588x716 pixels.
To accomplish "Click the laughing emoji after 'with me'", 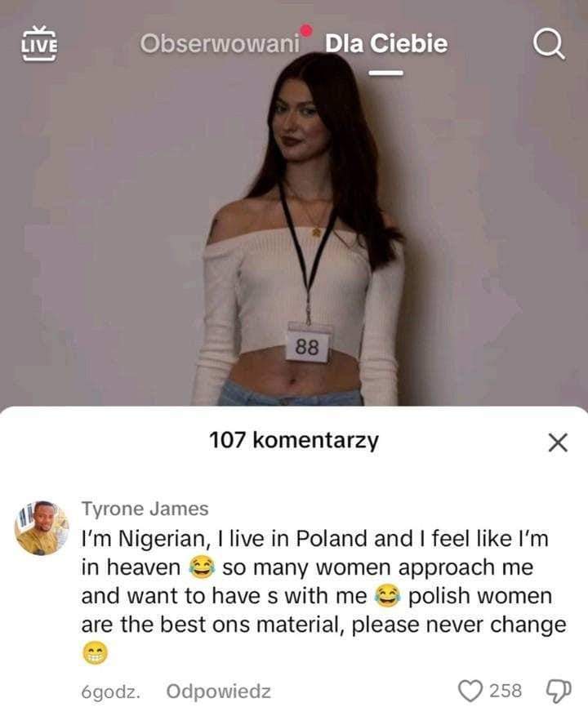I will click(x=388, y=596).
